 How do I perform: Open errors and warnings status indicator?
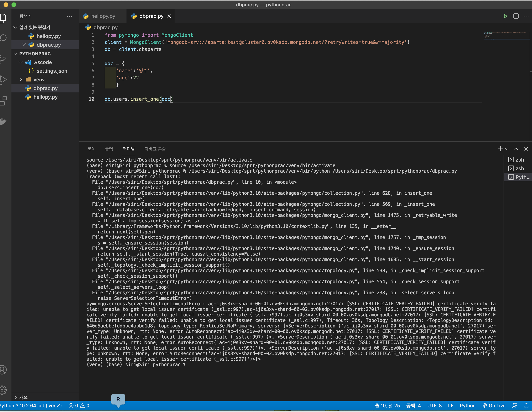pyautogui.click(x=79, y=406)
